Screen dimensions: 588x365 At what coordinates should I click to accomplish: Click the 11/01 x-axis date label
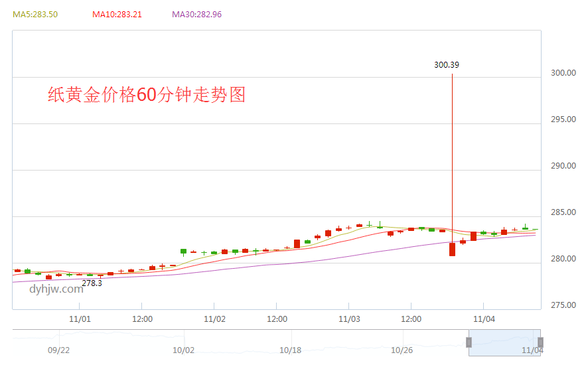[x=79, y=319]
